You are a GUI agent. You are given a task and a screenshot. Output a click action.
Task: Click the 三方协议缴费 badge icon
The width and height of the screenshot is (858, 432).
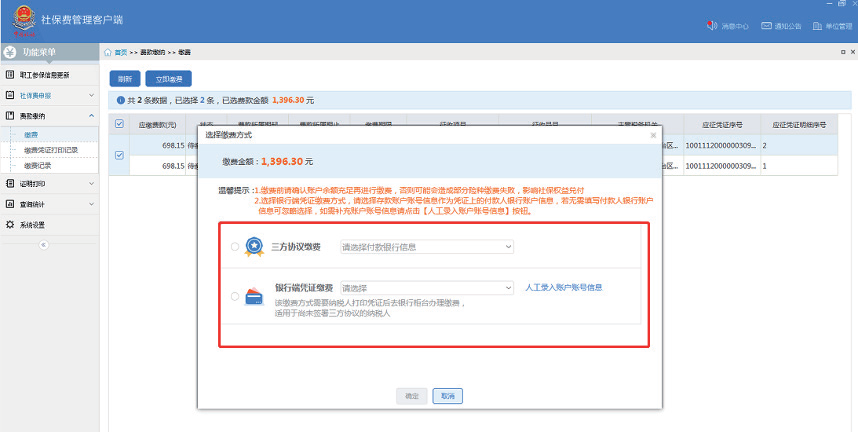(254, 246)
